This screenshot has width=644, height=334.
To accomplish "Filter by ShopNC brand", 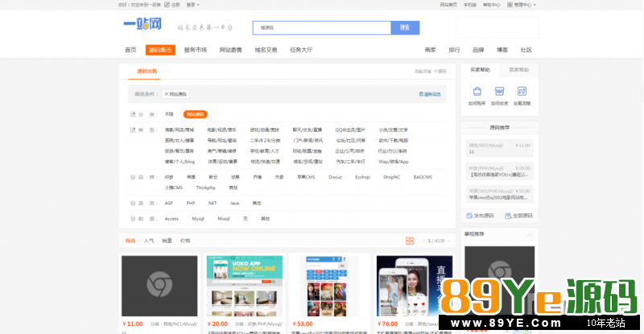I will tap(391, 177).
